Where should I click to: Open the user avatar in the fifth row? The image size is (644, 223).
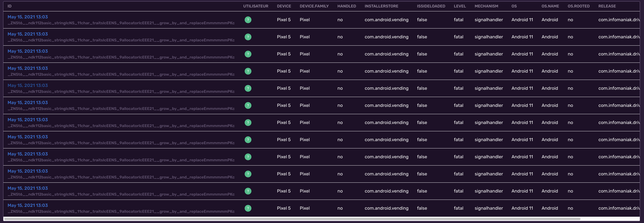pyautogui.click(x=248, y=88)
